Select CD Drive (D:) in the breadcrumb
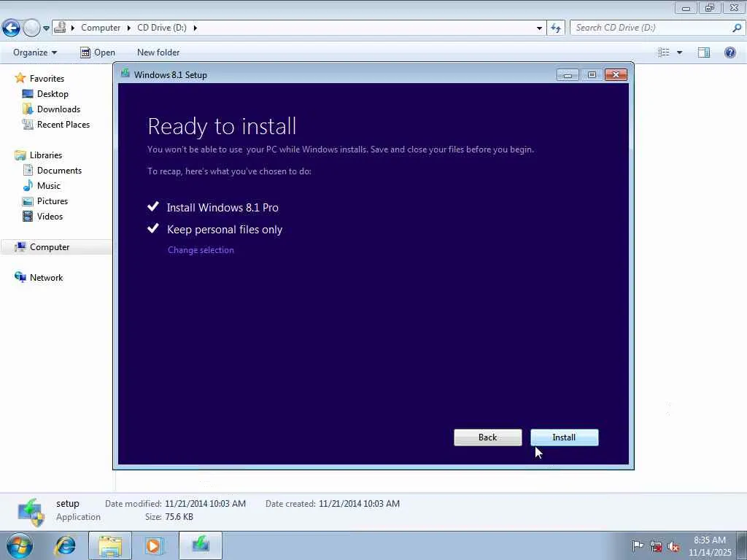This screenshot has width=747, height=560. (x=162, y=28)
